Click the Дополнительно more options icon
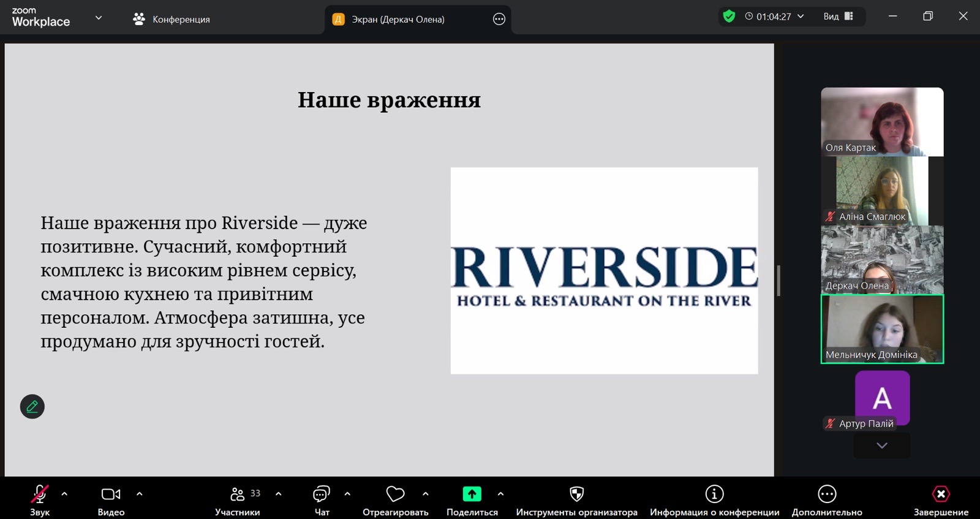 point(827,494)
